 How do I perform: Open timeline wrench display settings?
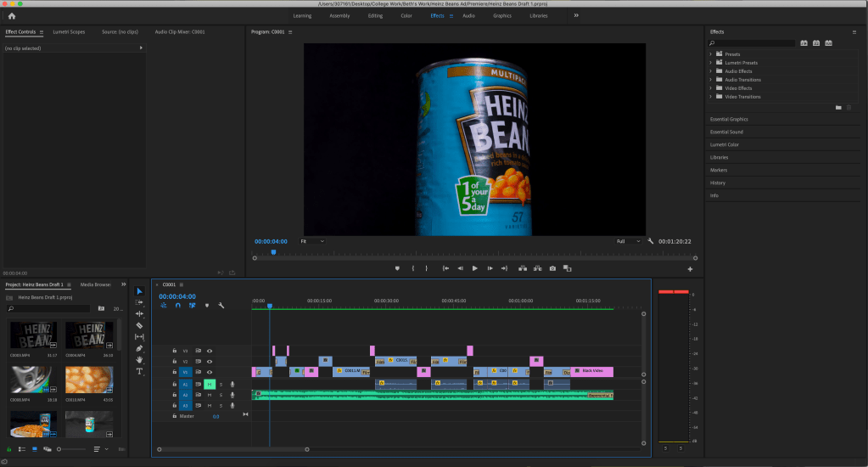coord(221,306)
